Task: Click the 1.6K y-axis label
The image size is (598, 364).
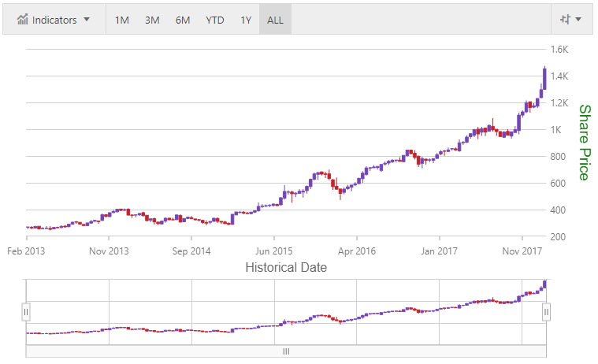Action: 559,49
